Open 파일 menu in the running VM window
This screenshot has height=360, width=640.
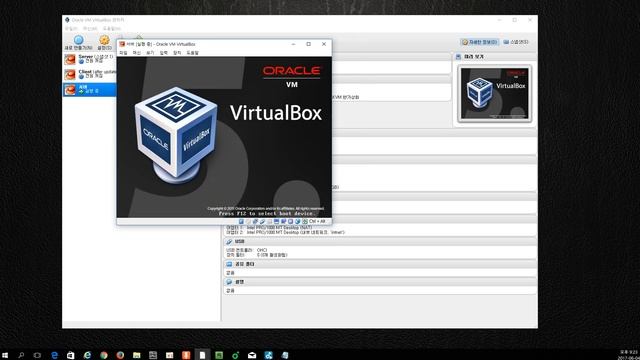click(123, 53)
